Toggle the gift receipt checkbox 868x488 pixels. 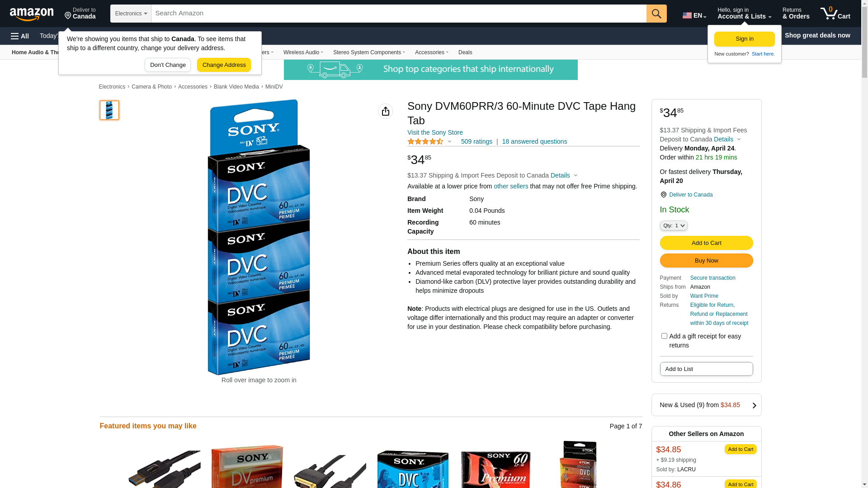point(664,336)
